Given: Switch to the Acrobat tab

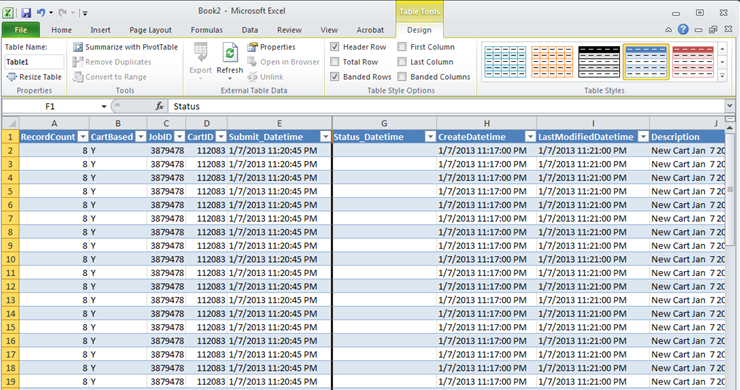Looking at the screenshot, I should (370, 30).
